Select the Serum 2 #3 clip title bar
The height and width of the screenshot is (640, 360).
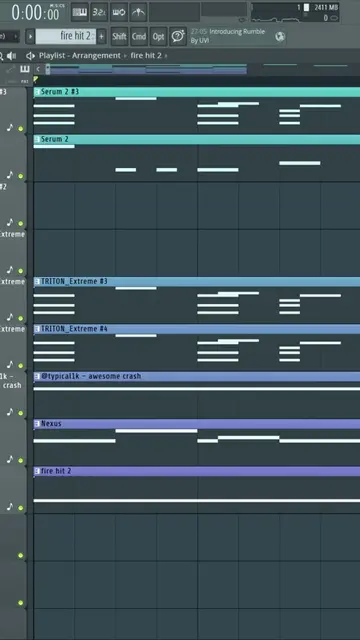pos(197,92)
